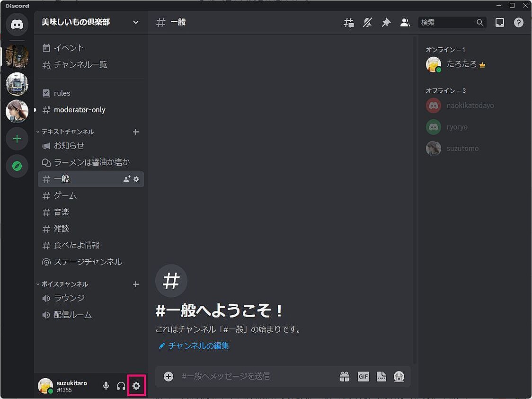532x399 pixels.
Task: Open the emoji picker
Action: (399, 376)
